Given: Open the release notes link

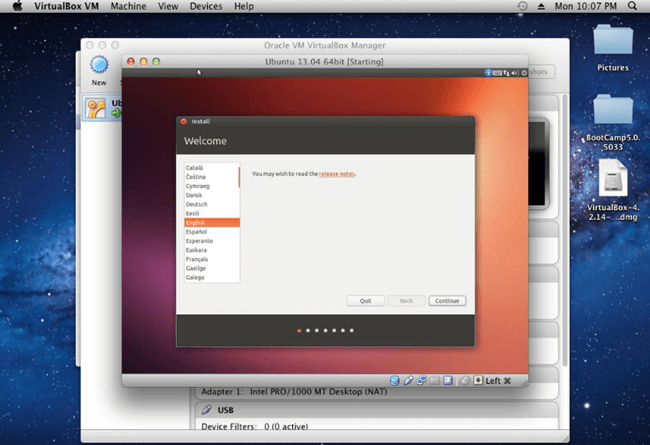Looking at the screenshot, I should coord(337,174).
